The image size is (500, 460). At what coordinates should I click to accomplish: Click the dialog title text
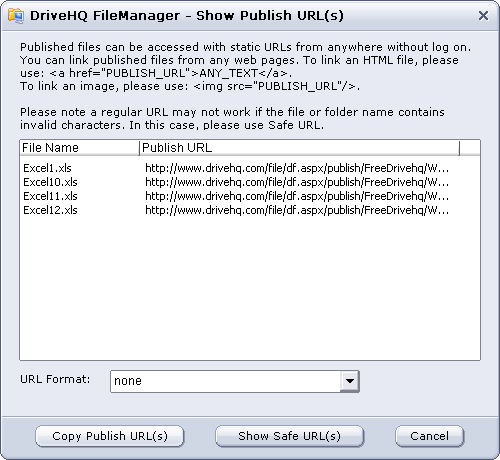tap(187, 16)
